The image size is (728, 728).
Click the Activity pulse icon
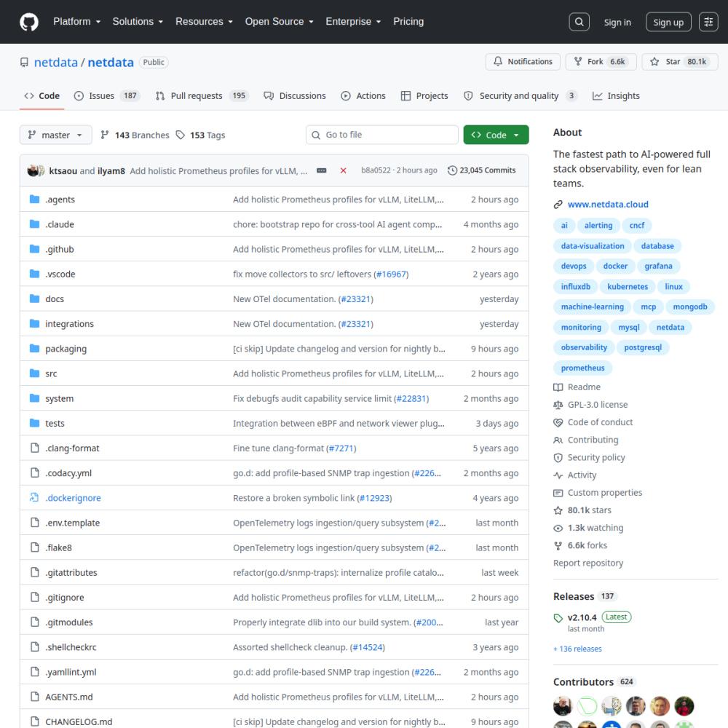coord(558,475)
